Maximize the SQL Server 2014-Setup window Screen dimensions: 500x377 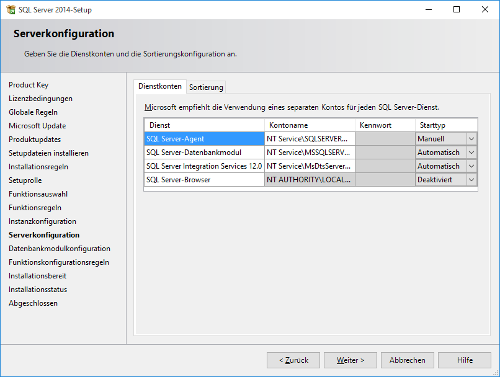457,9
